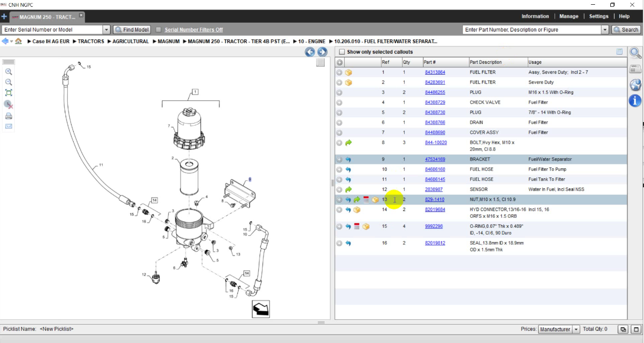Click the home icon in breadcrumb
The width and height of the screenshot is (644, 343).
coord(18,41)
